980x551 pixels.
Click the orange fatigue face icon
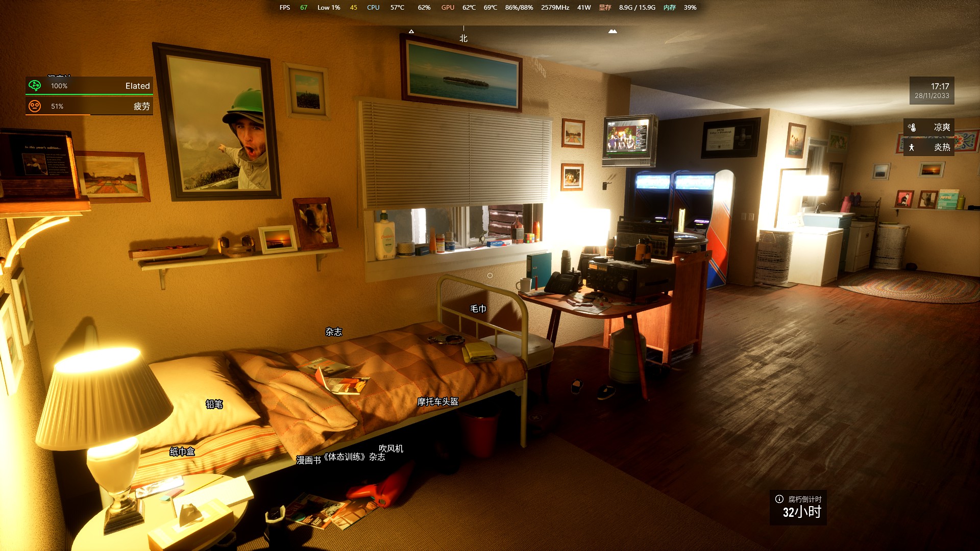35,106
